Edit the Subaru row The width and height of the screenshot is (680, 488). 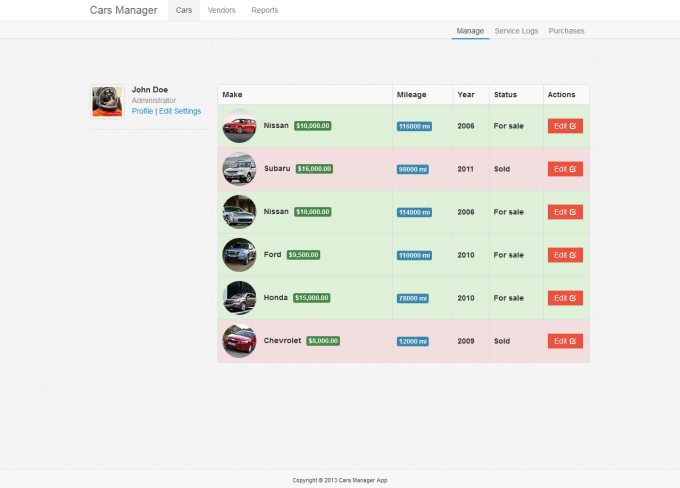pos(565,169)
